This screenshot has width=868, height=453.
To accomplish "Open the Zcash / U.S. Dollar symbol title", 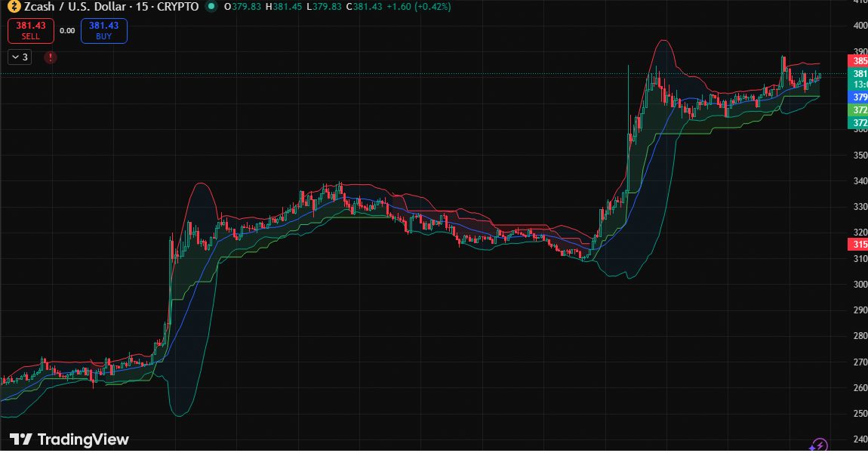I will point(75,7).
